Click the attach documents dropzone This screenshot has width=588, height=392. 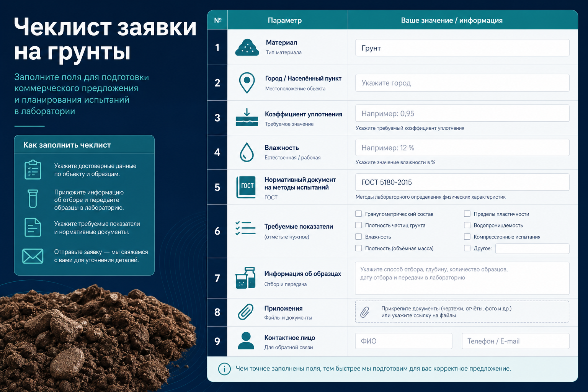[462, 312]
